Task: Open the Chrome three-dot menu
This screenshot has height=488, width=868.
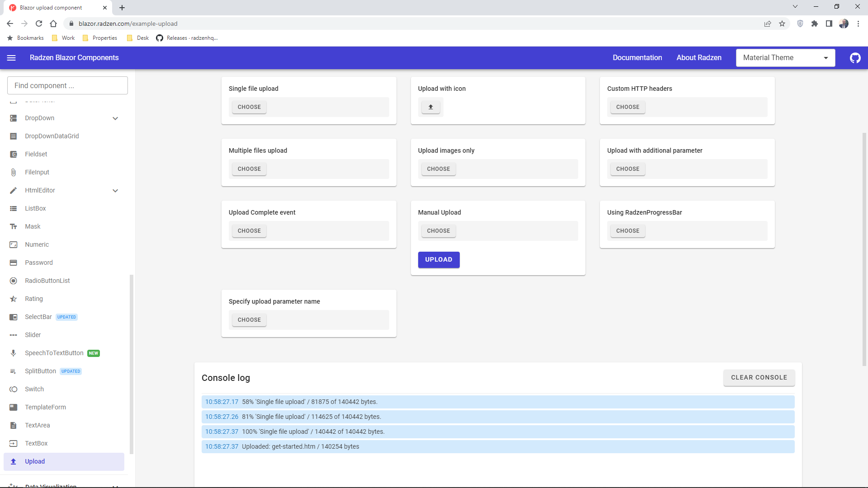Action: pos(858,23)
